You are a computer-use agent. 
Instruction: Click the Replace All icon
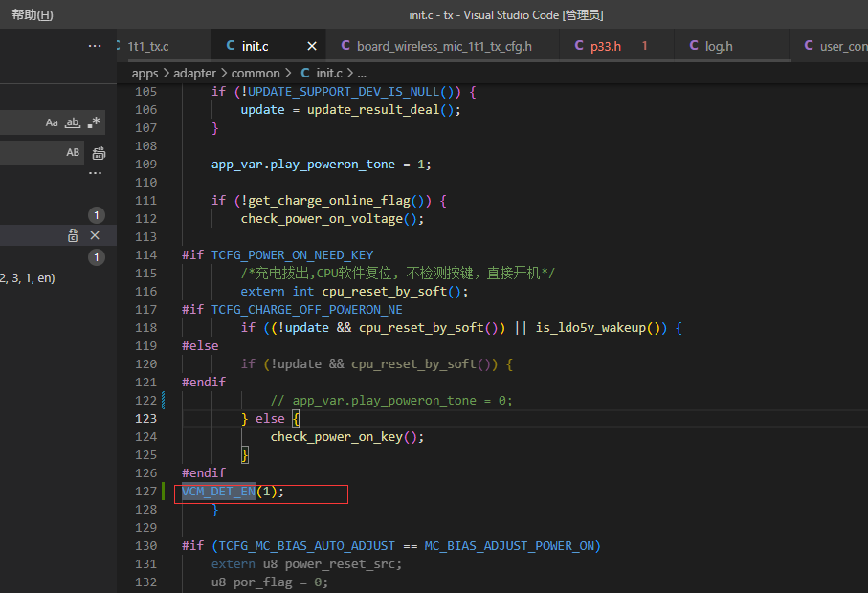pyautogui.click(x=99, y=153)
